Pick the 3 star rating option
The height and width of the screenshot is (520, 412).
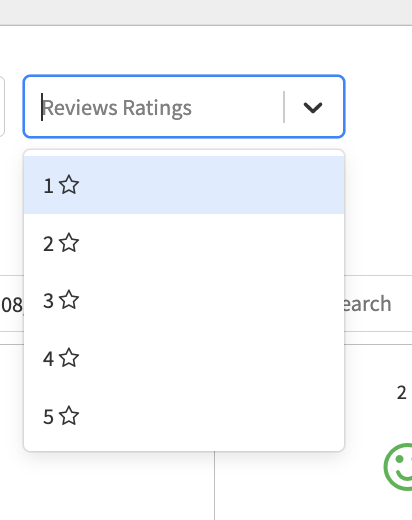[x=184, y=300]
